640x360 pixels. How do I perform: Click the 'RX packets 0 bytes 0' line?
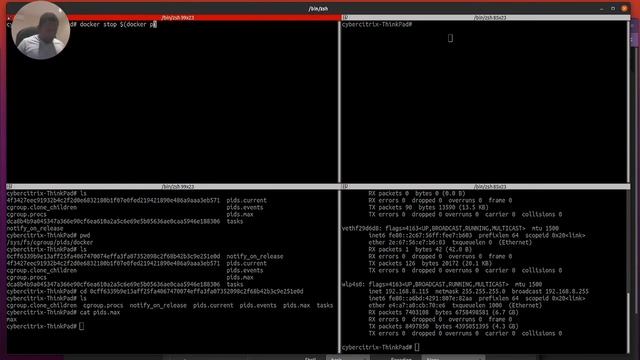(x=417, y=193)
